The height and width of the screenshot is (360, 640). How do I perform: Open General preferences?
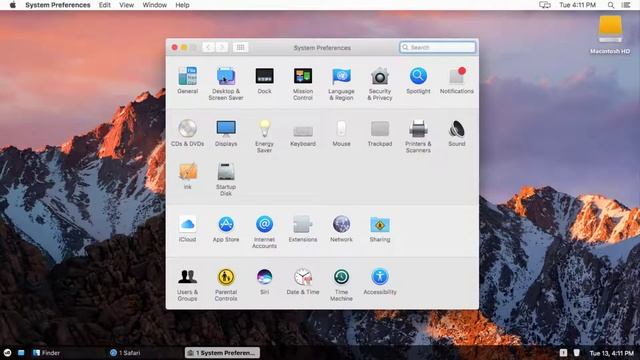(x=188, y=80)
